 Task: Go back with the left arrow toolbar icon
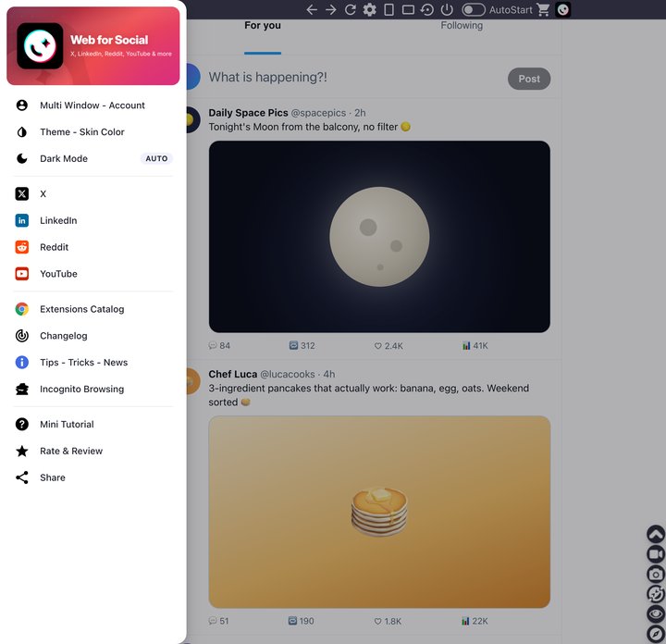tap(312, 10)
